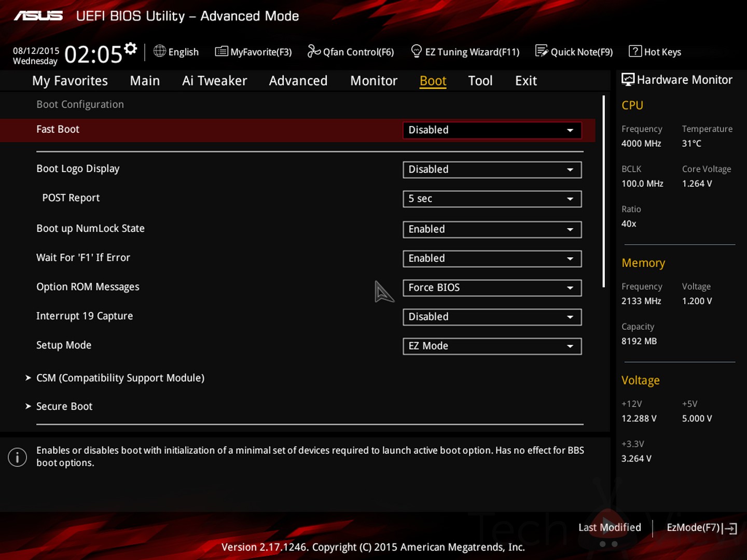This screenshot has height=560, width=747.
Task: Open the POST Report 5 sec dropdown
Action: [x=492, y=199]
